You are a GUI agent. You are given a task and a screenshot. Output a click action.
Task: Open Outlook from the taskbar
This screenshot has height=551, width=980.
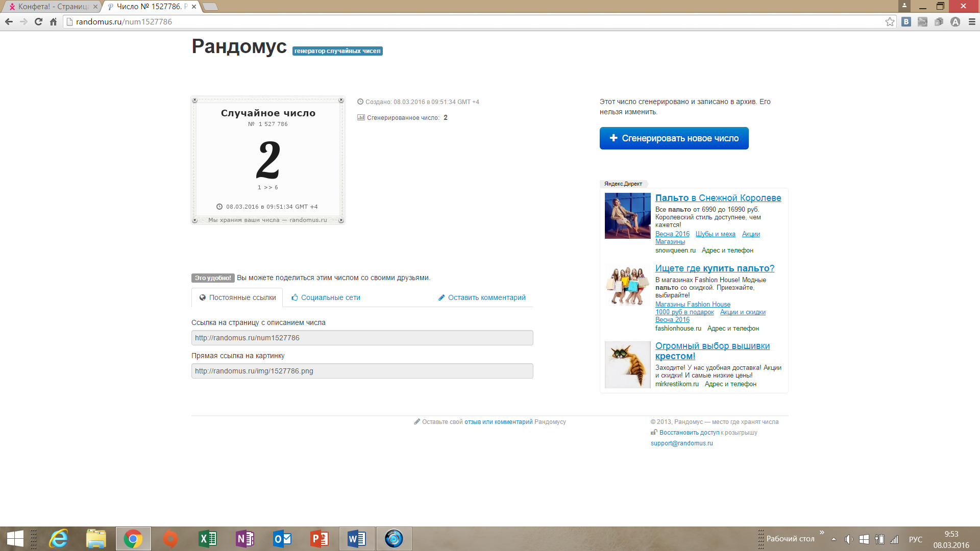pos(282,539)
